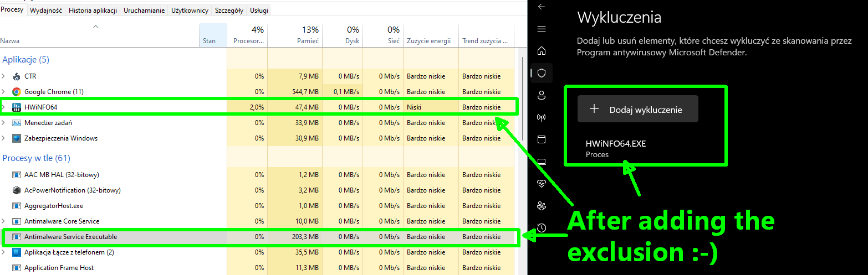Sort by the Dysk column header
This screenshot has width=868, height=275.
[343, 35]
